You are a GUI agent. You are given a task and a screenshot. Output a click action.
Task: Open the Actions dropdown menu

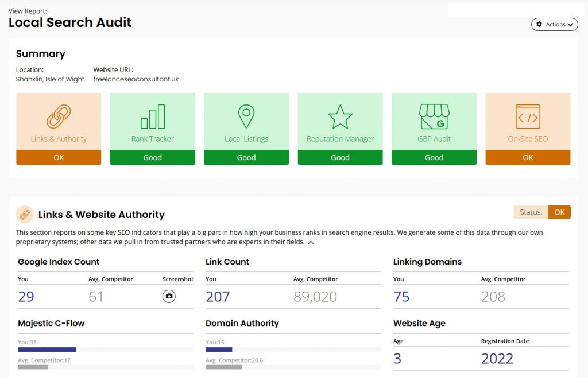tap(554, 24)
